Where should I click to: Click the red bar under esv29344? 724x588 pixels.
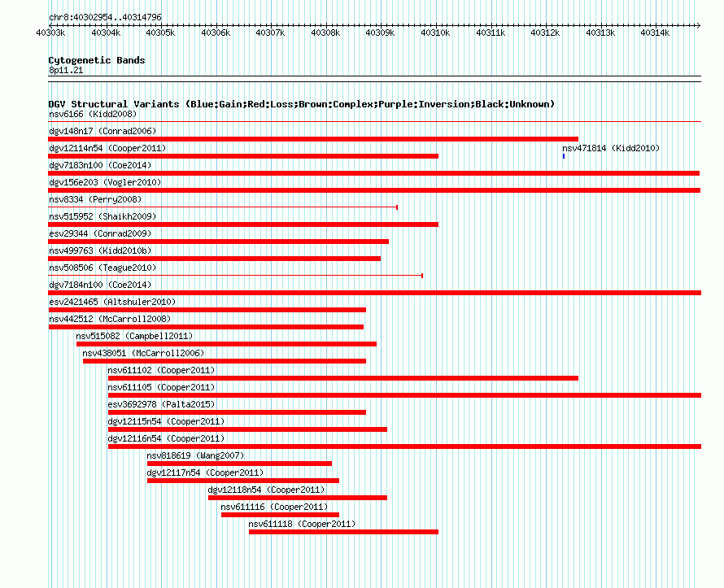[x=218, y=242]
